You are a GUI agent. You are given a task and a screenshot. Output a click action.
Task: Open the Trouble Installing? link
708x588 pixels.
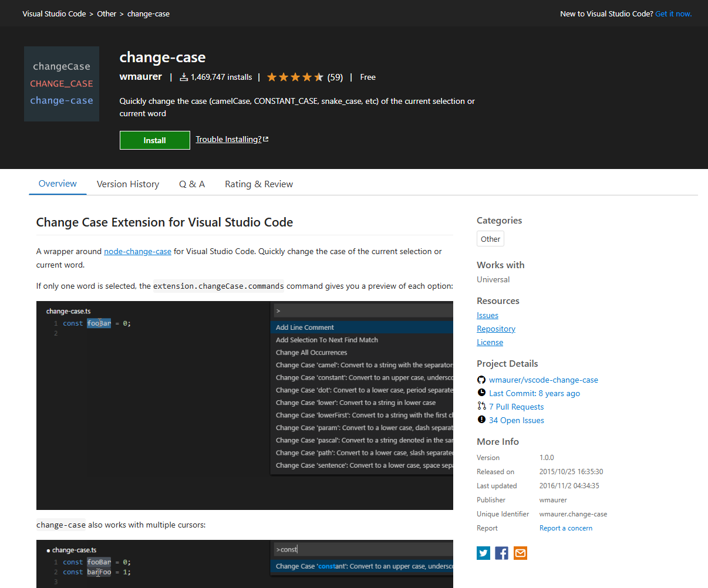click(x=232, y=139)
